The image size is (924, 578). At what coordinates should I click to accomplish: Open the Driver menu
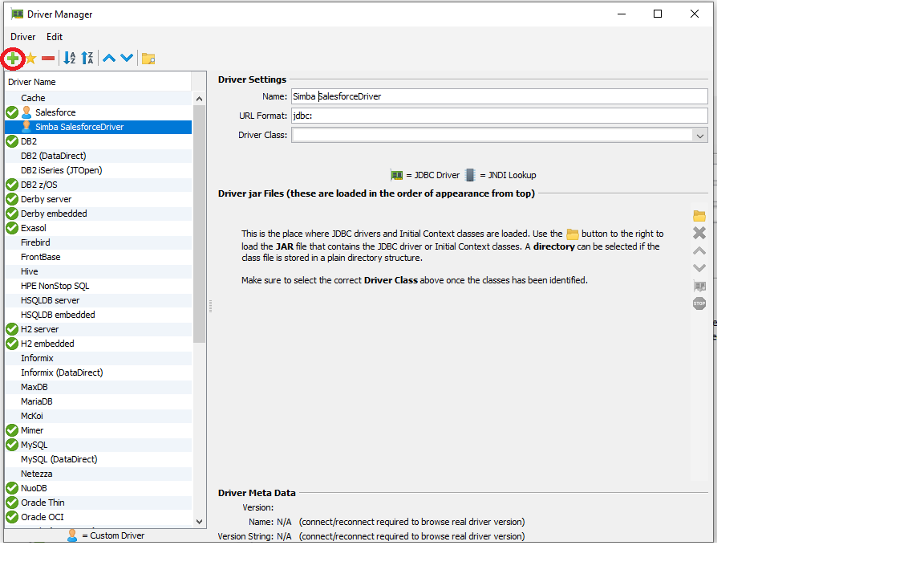pos(22,36)
